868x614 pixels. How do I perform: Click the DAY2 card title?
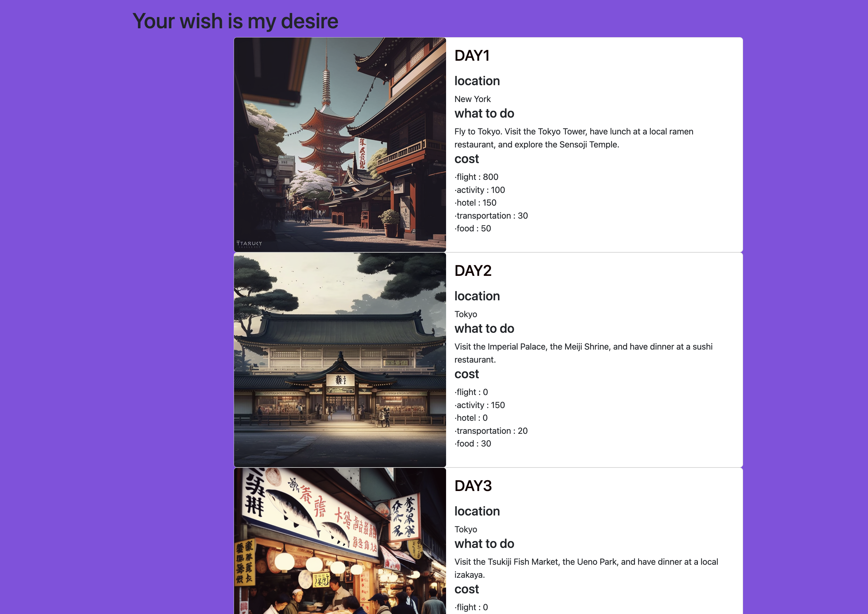click(x=473, y=271)
